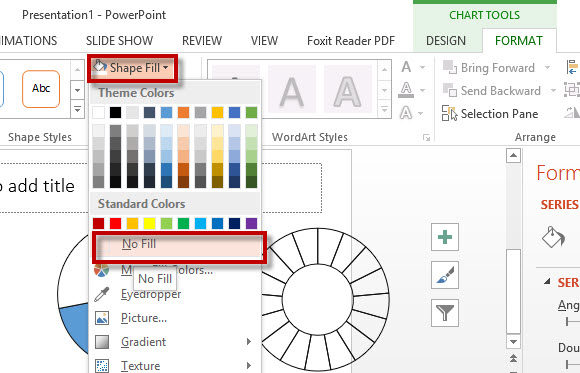Click the Fill & Line paint bucket icon
The height and width of the screenshot is (373, 580).
553,237
